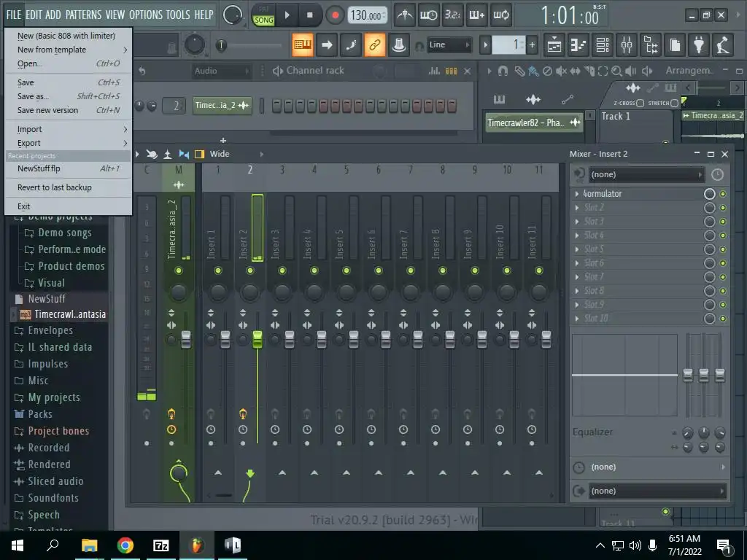Click pattern number 1 selector field

coord(508,45)
